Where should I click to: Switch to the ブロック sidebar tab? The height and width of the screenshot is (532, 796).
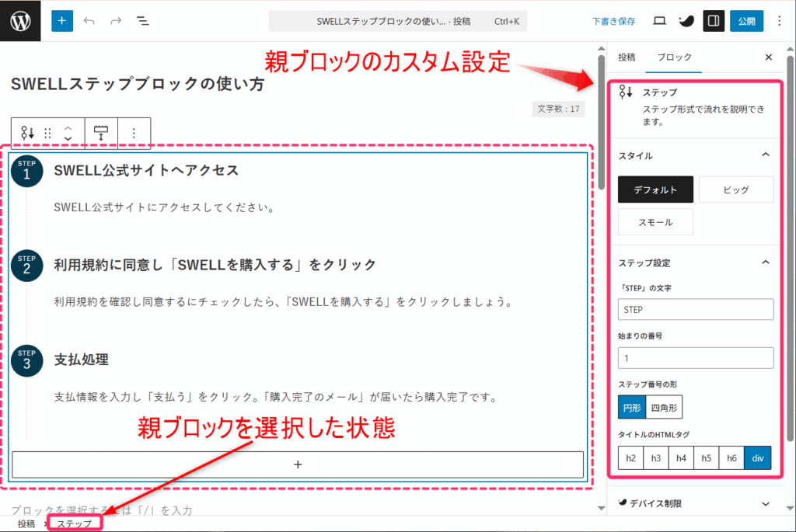674,57
